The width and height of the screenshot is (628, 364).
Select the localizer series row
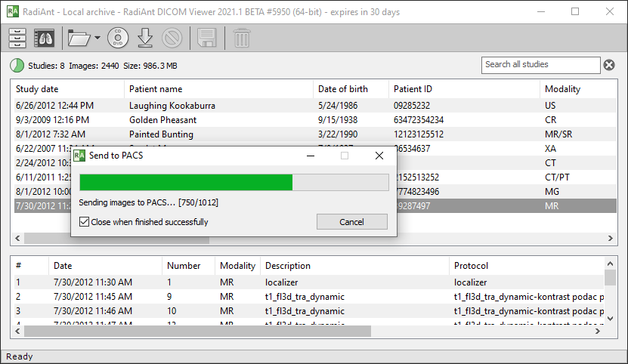(308, 282)
